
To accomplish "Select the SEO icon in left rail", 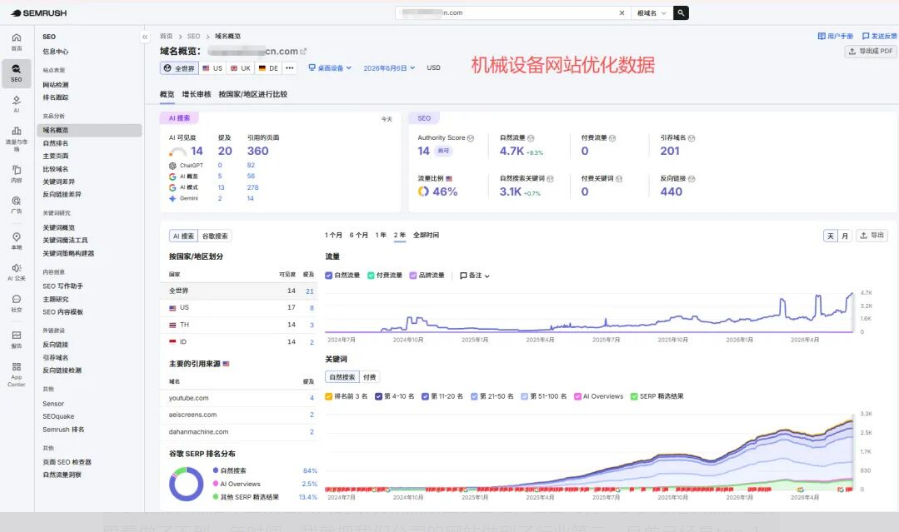I will [x=16, y=68].
